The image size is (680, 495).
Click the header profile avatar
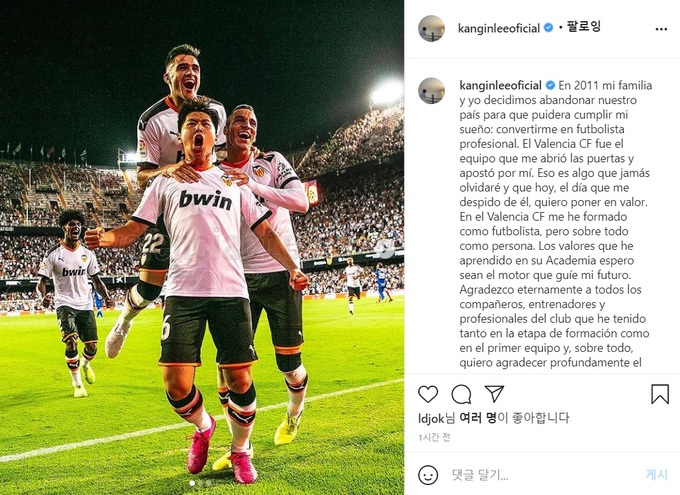(x=431, y=28)
